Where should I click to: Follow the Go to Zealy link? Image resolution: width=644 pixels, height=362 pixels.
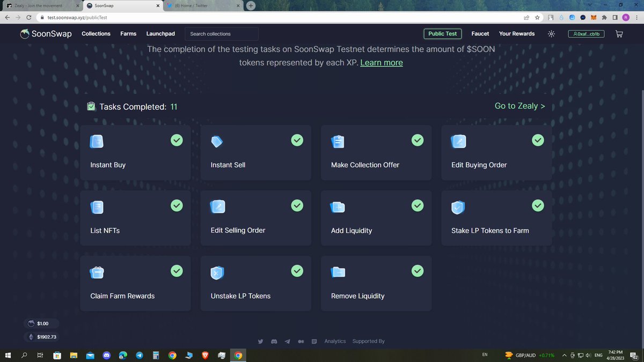pyautogui.click(x=520, y=106)
